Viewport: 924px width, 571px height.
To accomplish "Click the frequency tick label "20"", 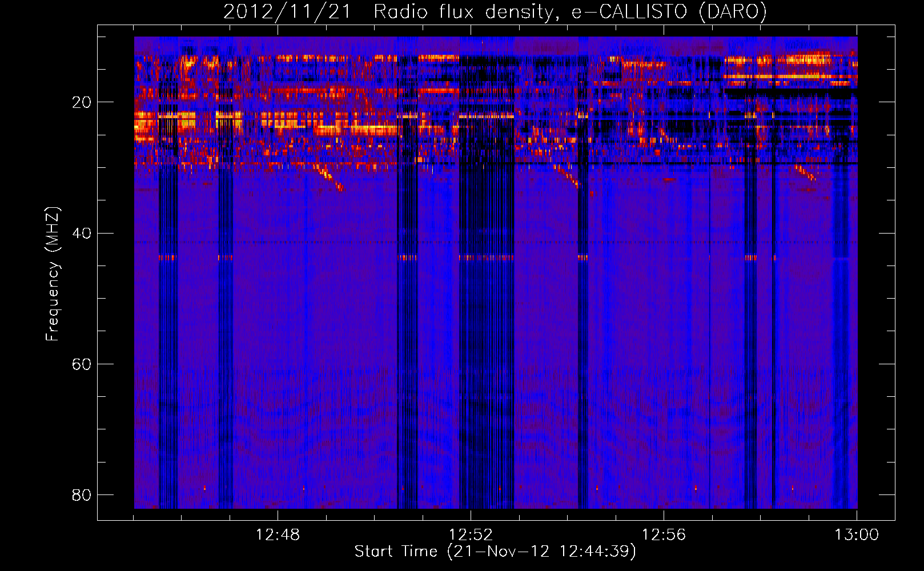I will tap(82, 102).
